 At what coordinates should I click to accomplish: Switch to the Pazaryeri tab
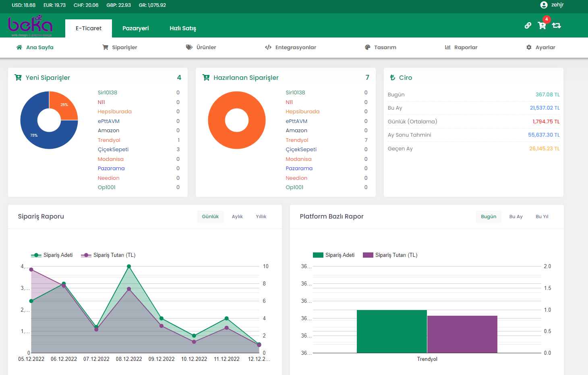pyautogui.click(x=136, y=28)
